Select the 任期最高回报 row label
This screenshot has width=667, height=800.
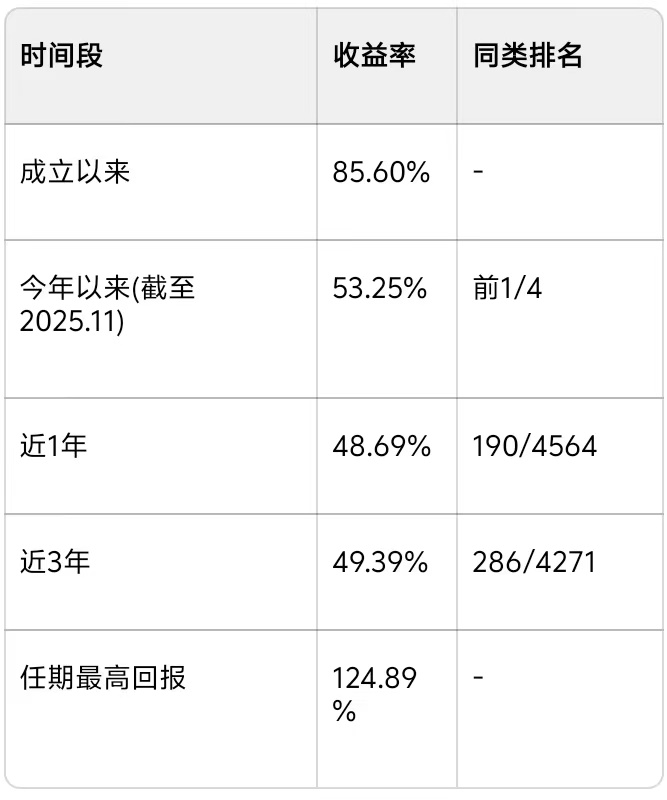point(103,678)
